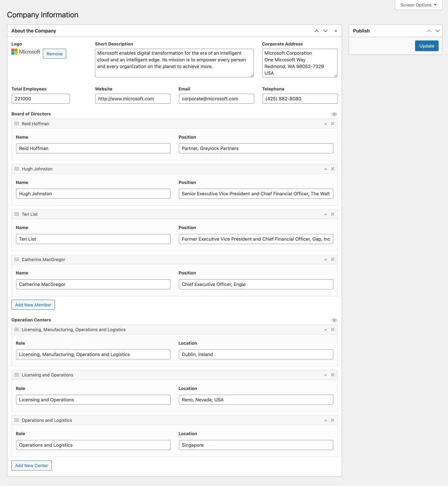Collapse Operations and Logistics row triangle
This screenshot has width=448, height=486.
326,420
